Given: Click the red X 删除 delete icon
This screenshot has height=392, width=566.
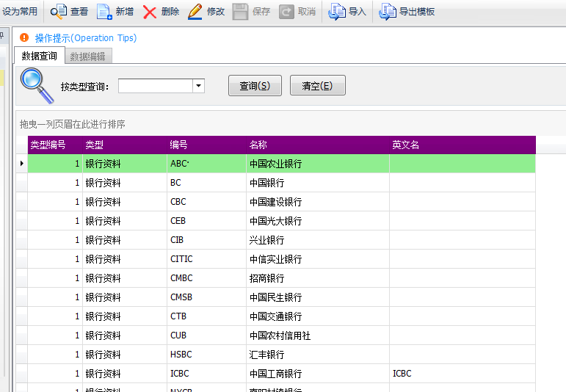Looking at the screenshot, I should pyautogui.click(x=150, y=12).
